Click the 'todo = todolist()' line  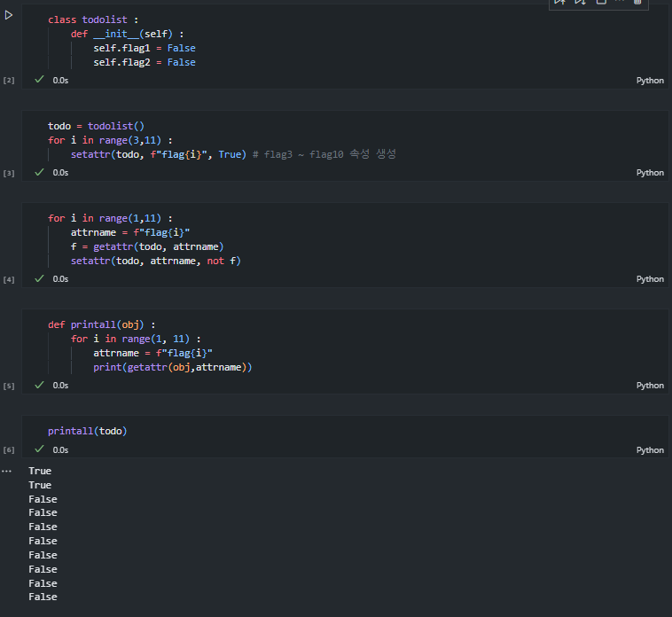pyautogui.click(x=96, y=126)
